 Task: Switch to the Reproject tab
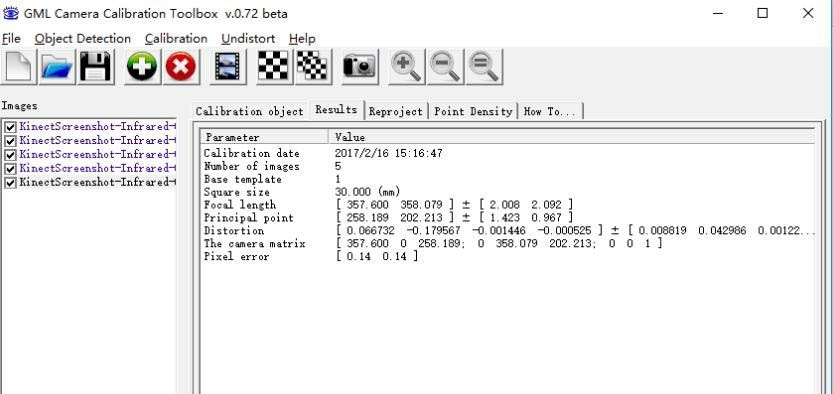coord(396,112)
